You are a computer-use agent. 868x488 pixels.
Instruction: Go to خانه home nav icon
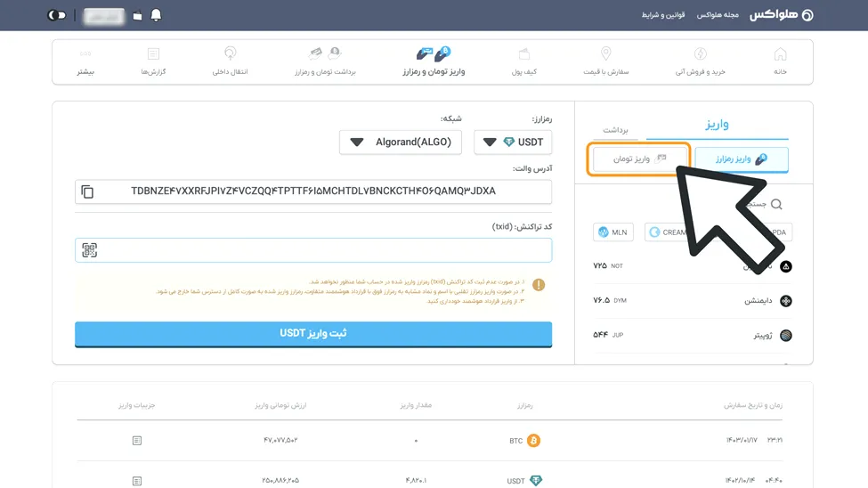780,61
